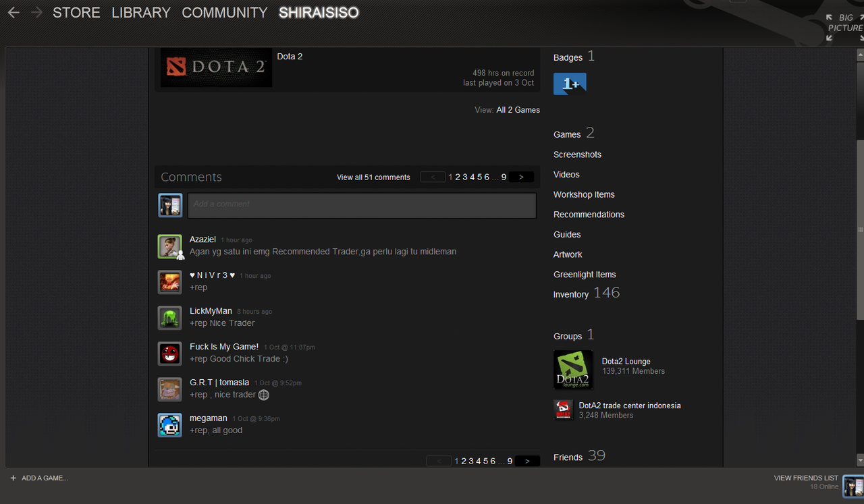Open the Dota 2 game banner
This screenshot has height=504, width=864.
(216, 67)
